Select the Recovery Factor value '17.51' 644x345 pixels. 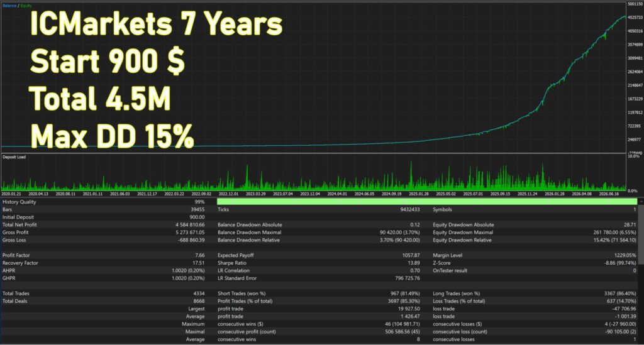tap(198, 263)
